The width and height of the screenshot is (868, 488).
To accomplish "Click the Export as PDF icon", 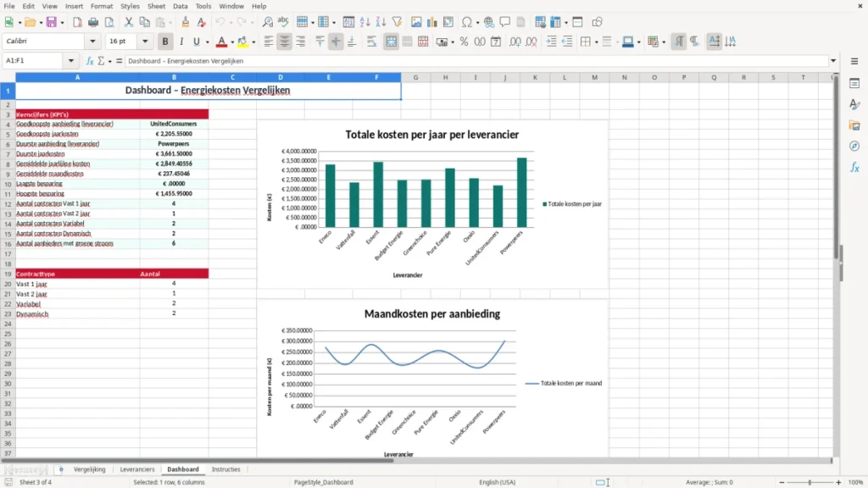I will tap(77, 22).
